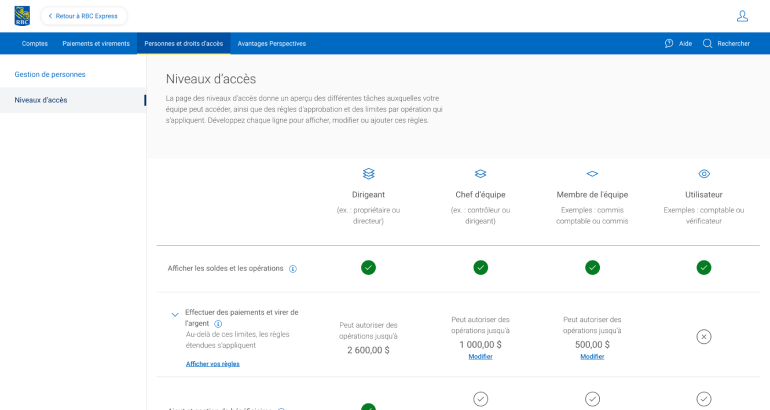The image size is (770, 410).
Task: Open the Afficher vos règles link
Action: [213, 364]
